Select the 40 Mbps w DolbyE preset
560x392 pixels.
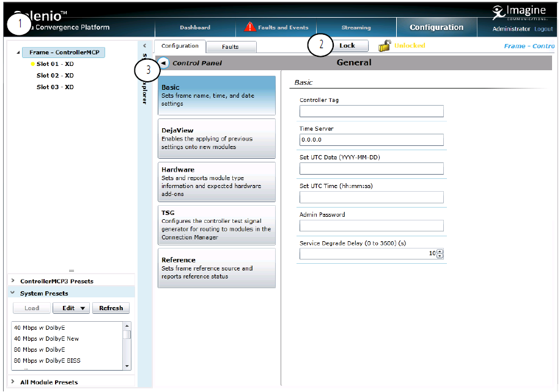pyautogui.click(x=39, y=328)
